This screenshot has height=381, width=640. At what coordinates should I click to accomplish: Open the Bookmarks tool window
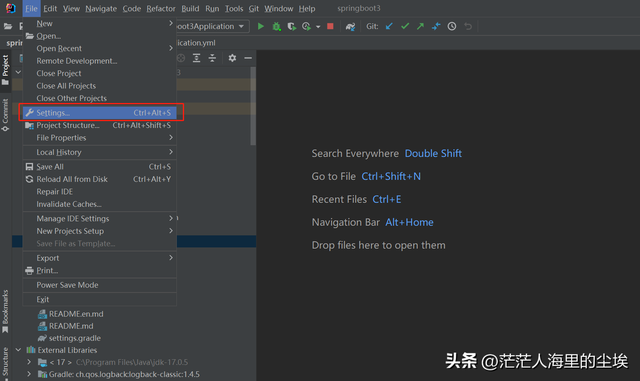point(5,311)
